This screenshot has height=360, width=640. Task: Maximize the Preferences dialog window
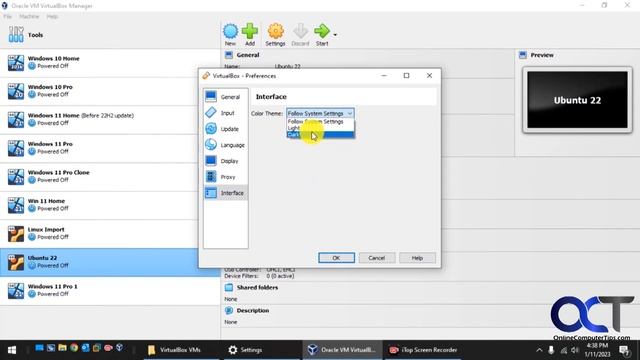tap(406, 76)
